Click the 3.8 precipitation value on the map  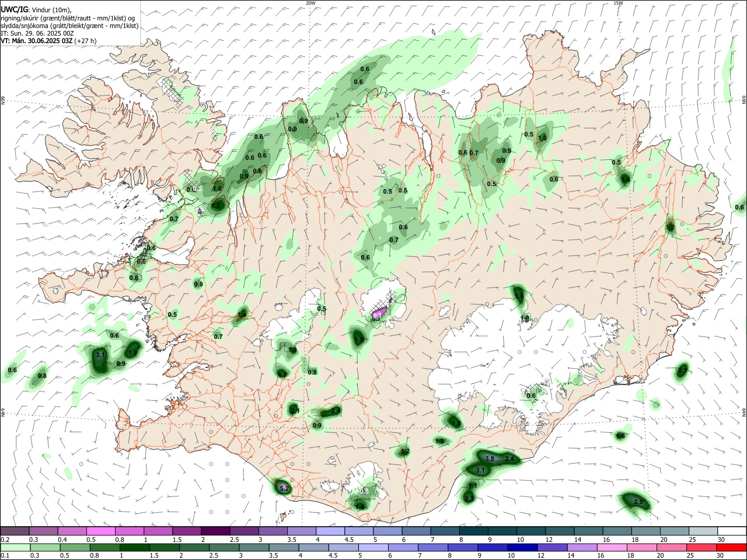pyautogui.click(x=490, y=459)
